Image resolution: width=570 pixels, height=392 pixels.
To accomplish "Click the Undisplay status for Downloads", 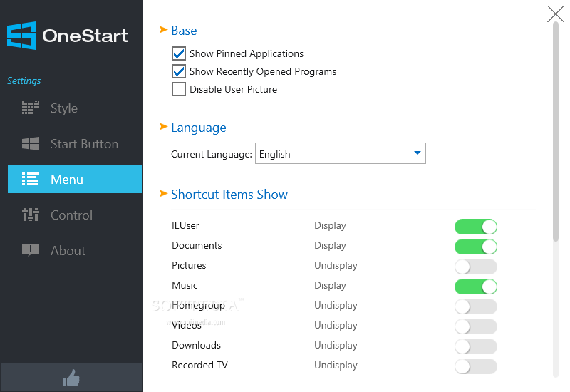I will (x=336, y=346).
